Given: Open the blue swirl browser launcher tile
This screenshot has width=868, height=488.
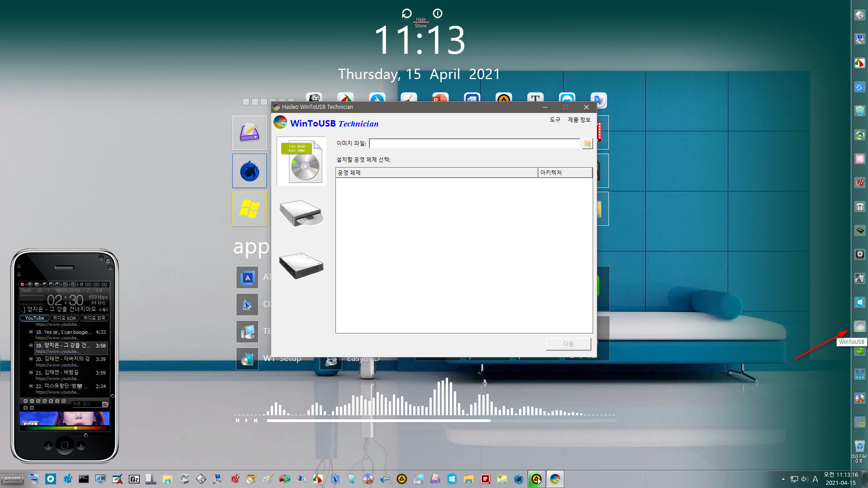Looking at the screenshot, I should pyautogui.click(x=250, y=171).
